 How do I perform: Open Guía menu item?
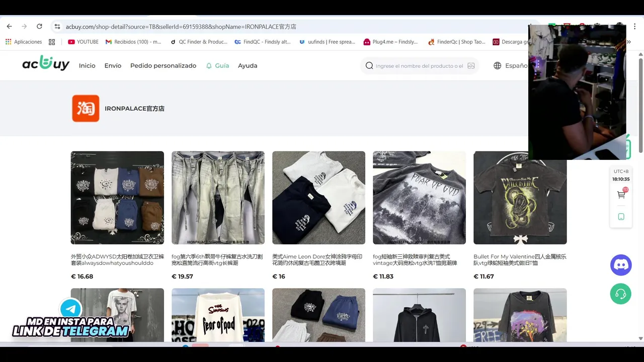tap(222, 66)
